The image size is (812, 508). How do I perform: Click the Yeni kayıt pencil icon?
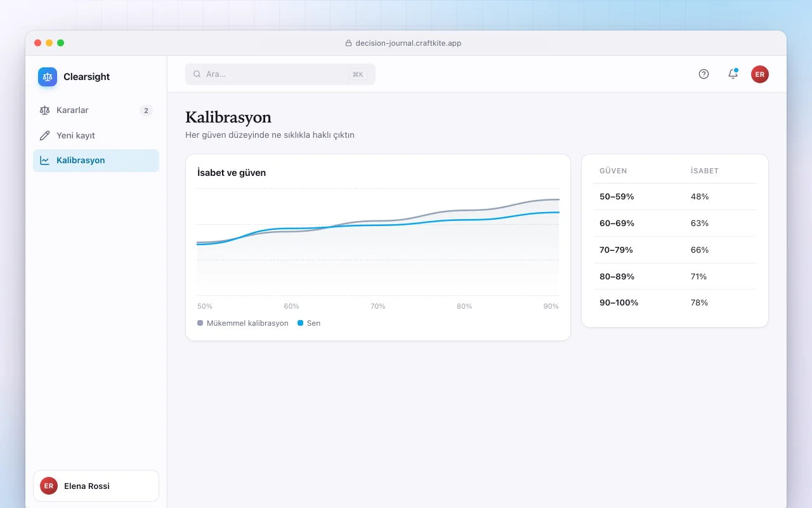44,135
